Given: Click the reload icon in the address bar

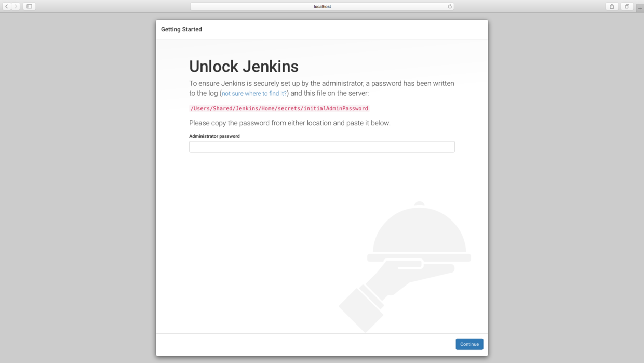Looking at the screenshot, I should 449,6.
